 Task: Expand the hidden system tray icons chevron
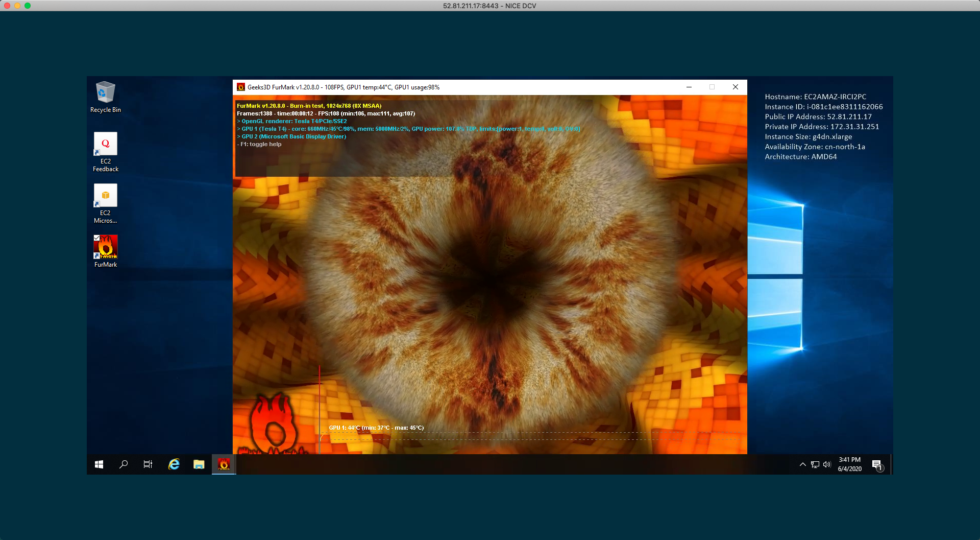802,464
